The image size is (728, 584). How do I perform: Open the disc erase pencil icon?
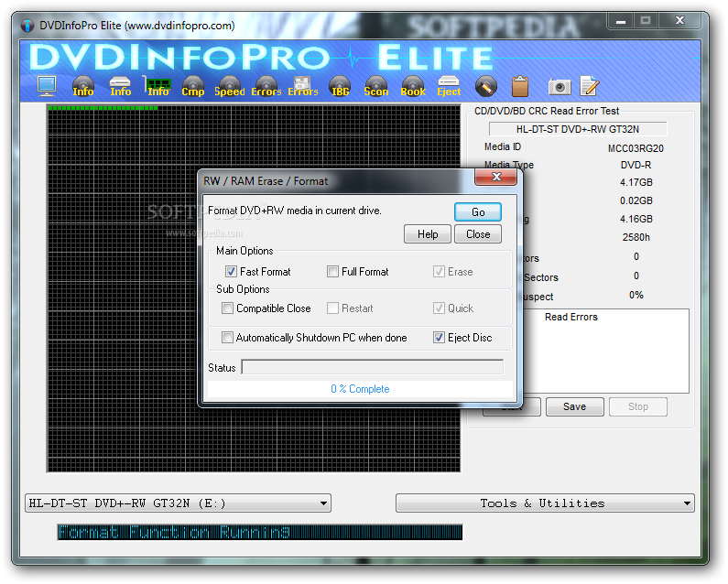tap(486, 86)
